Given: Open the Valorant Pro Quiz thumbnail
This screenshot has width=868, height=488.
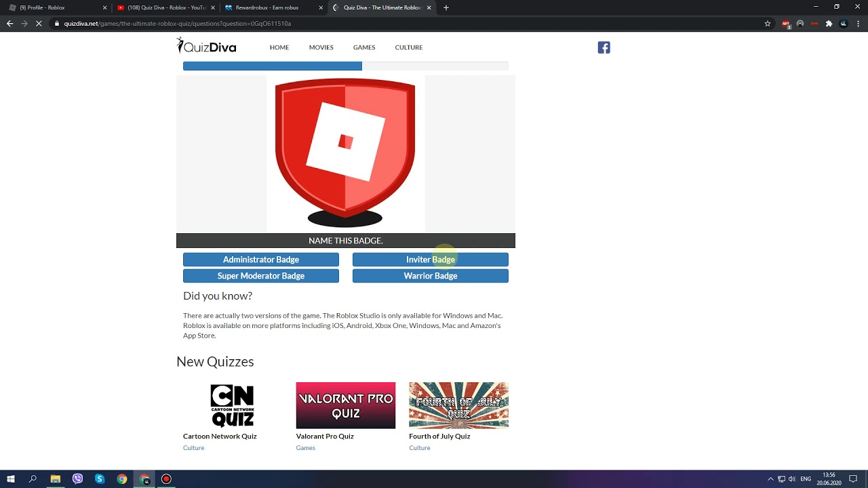Looking at the screenshot, I should click(x=346, y=405).
